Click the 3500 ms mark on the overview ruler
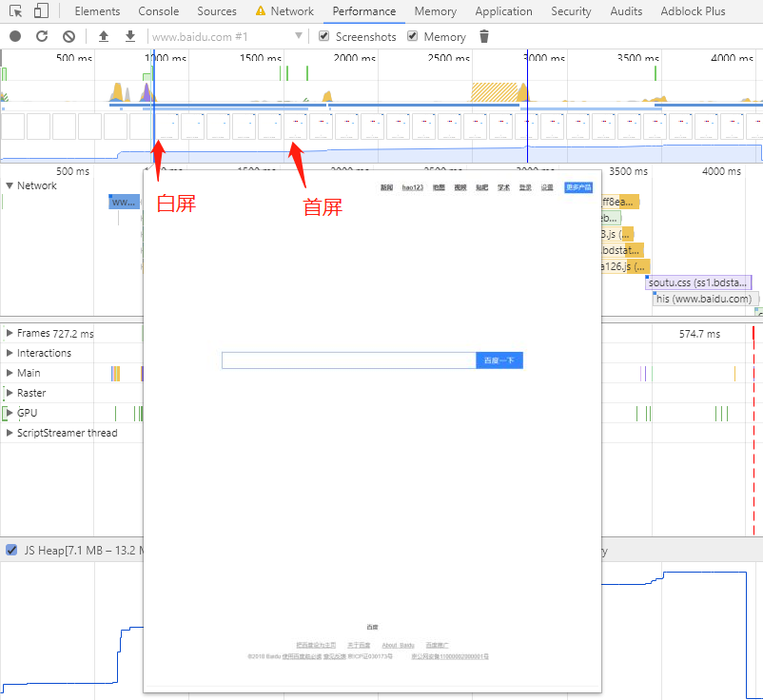The width and height of the screenshot is (763, 700). click(638, 58)
